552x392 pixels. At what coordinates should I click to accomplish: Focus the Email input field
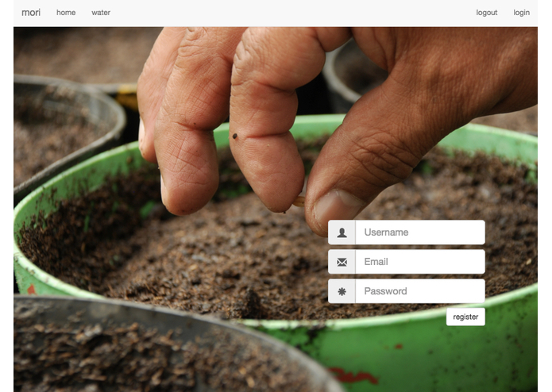(x=420, y=262)
